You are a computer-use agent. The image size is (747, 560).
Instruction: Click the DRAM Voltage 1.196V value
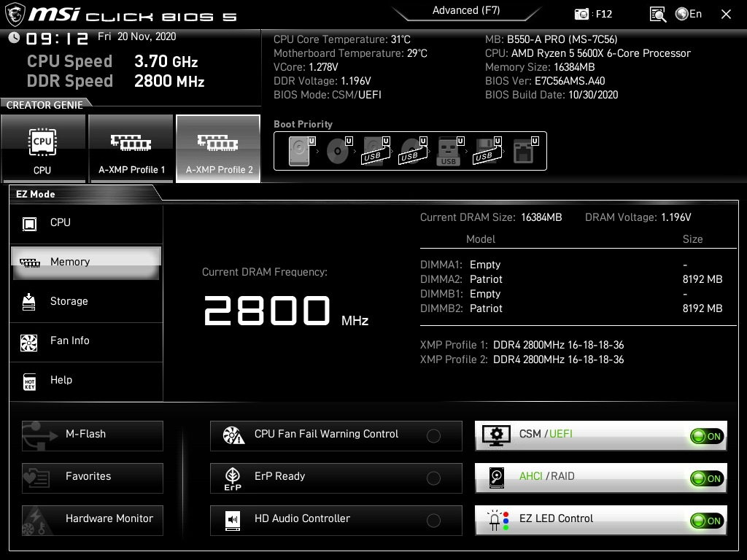[676, 217]
